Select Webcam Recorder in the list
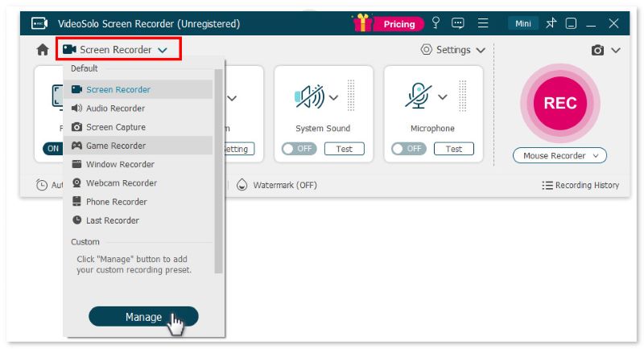 (x=138, y=183)
